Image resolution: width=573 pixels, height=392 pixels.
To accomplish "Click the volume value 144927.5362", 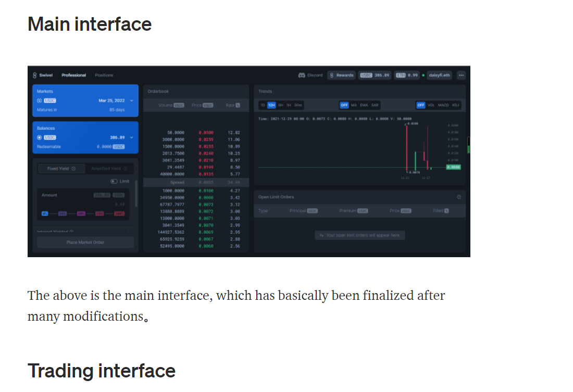I will pyautogui.click(x=171, y=232).
